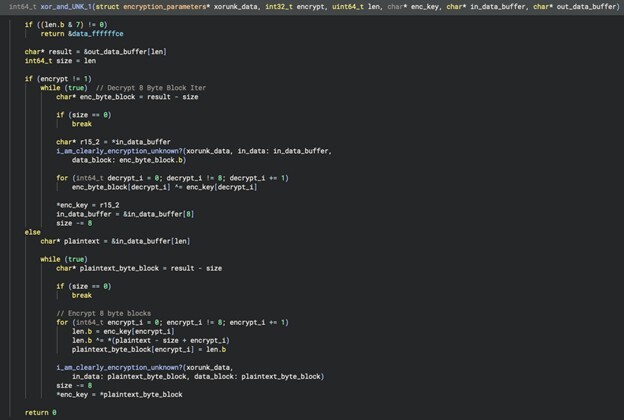Click line 'char* enc_byte_block = result - size'

point(127,97)
